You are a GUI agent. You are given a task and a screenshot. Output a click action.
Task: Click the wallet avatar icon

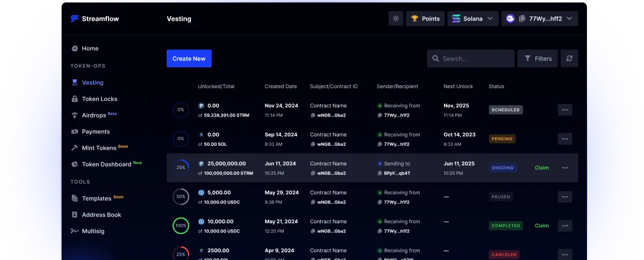pos(510,19)
